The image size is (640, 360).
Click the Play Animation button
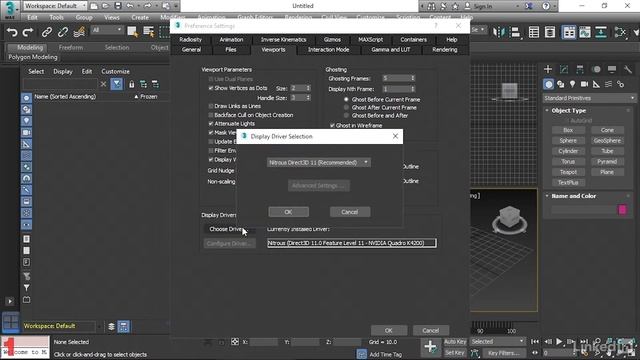(x=559, y=342)
